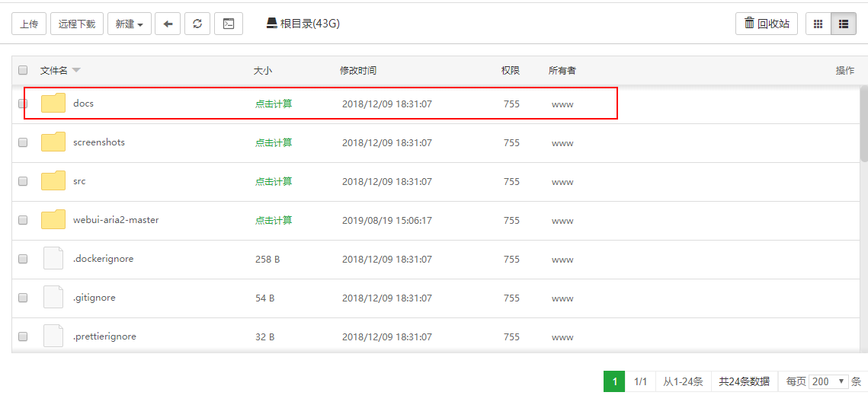Select page 1 in pagination
This screenshot has width=868, height=405.
pos(614,381)
